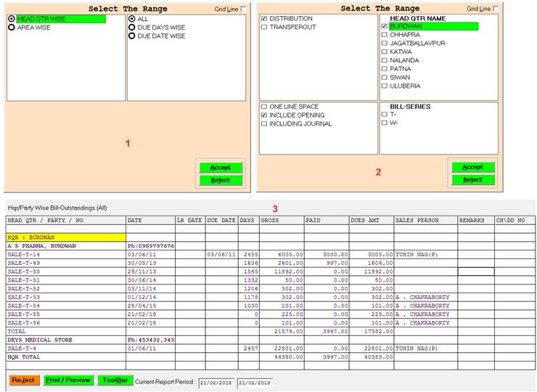Open the ToolBar button
537x392 pixels.
pos(115,380)
